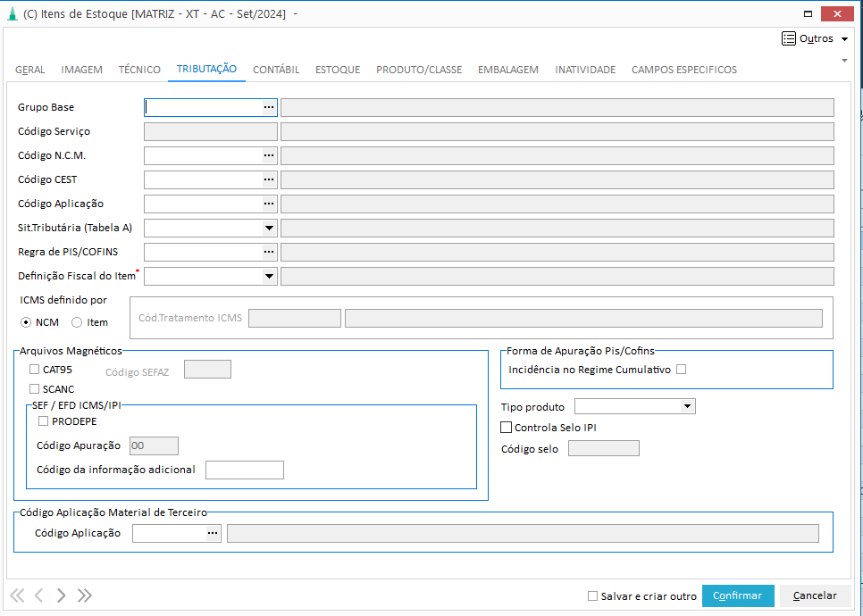Screen dimensions: 863x616
Task: Select the Item radio option for ICMS
Action: [77, 322]
